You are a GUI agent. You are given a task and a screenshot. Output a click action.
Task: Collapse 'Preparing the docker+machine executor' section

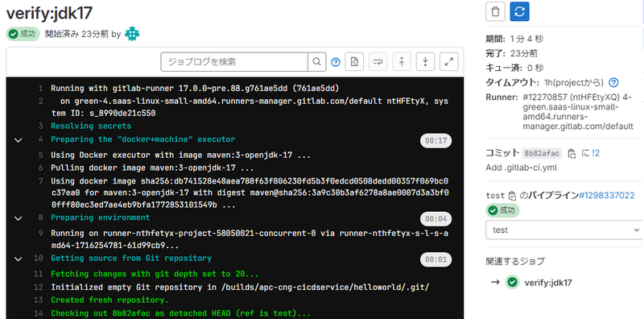18,140
